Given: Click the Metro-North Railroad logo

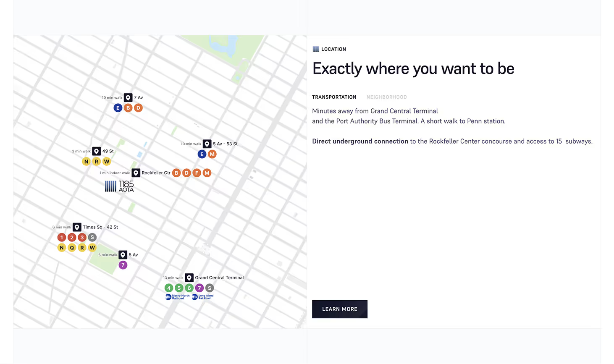Looking at the screenshot, I should point(178,297).
